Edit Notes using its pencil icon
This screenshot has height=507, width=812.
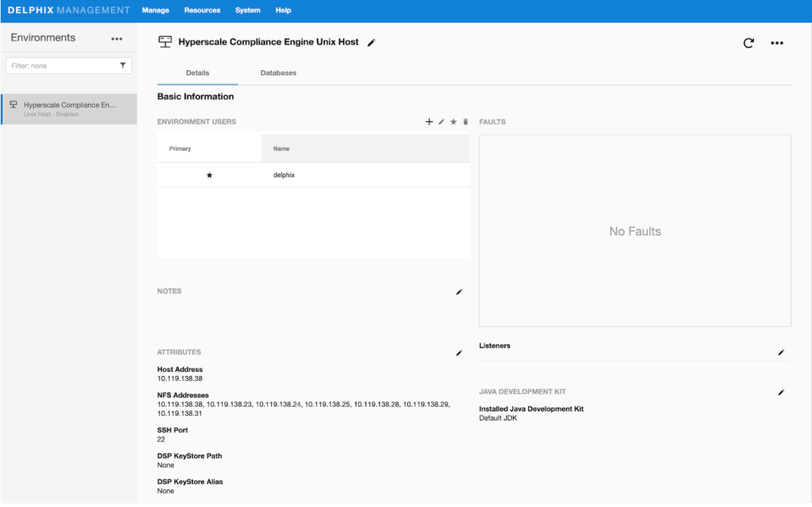(x=459, y=292)
